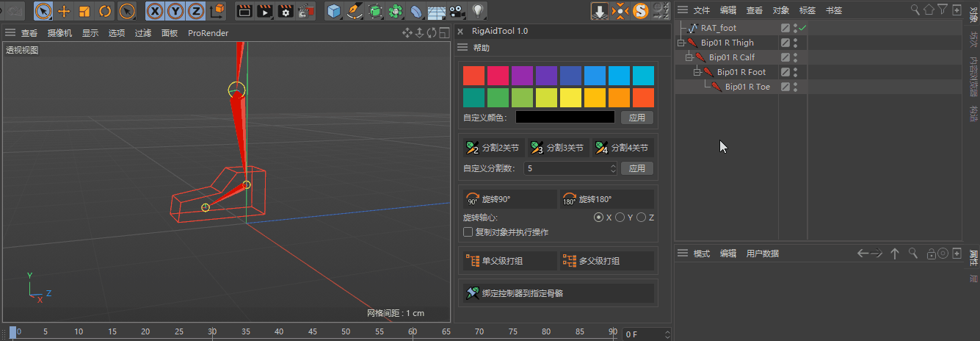Add a Camera object

tap(457, 11)
